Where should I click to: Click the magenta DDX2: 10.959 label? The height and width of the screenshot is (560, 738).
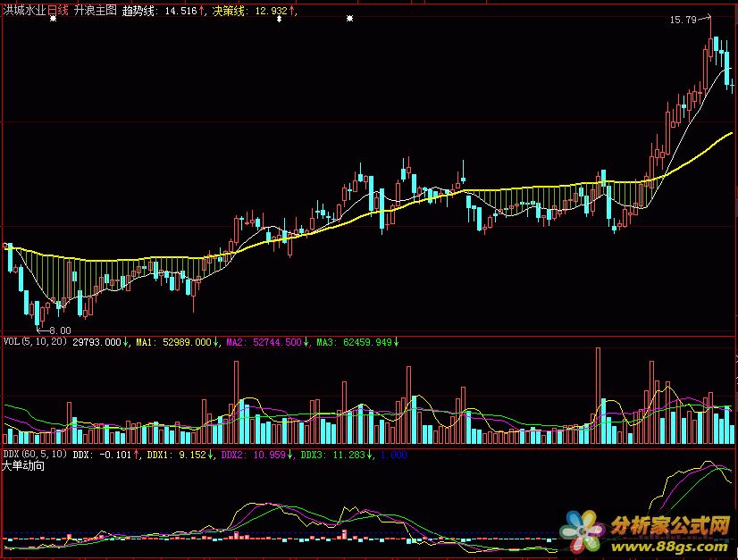pyautogui.click(x=253, y=455)
